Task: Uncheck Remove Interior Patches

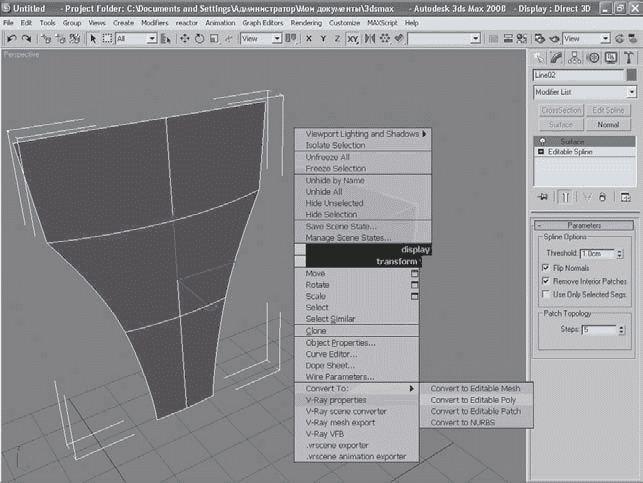Action: [545, 282]
